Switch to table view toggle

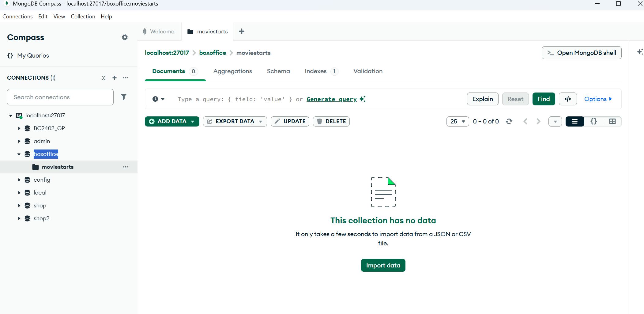(612, 121)
